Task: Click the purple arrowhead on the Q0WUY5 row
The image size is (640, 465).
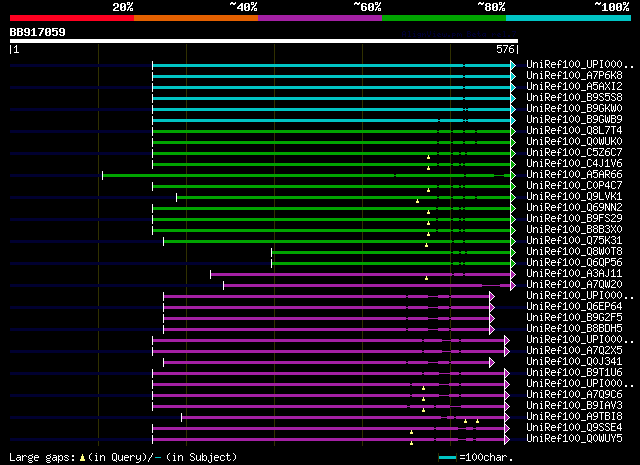Action: click(x=507, y=440)
